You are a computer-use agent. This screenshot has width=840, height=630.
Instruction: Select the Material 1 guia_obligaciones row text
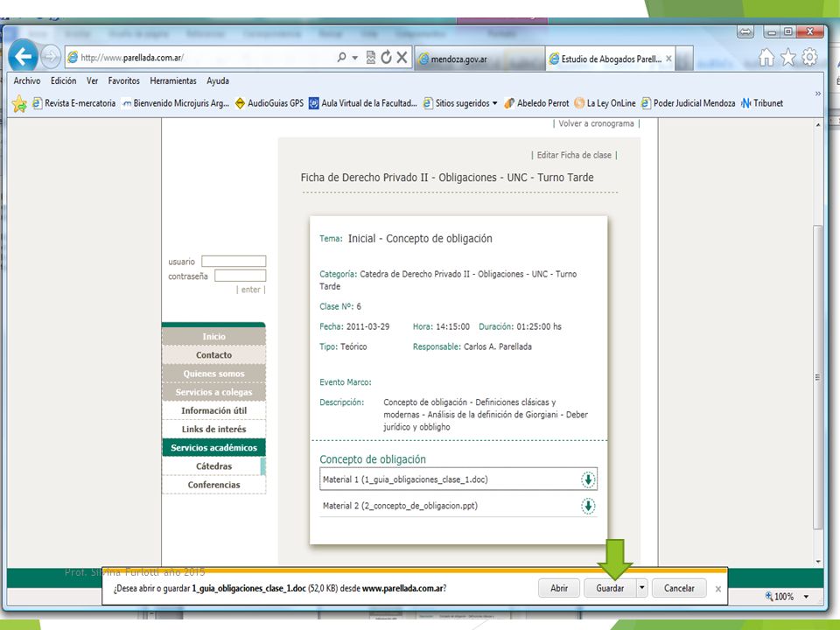coord(405,479)
